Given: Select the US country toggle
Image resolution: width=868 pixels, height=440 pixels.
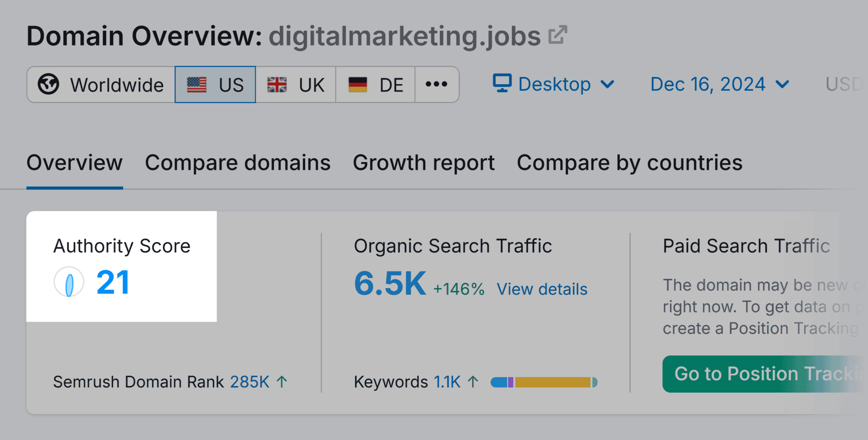Looking at the screenshot, I should 215,84.
